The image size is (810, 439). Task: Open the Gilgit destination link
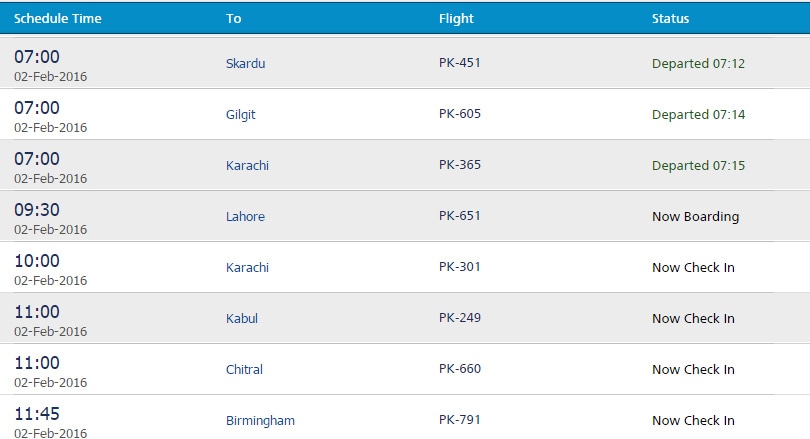[240, 115]
